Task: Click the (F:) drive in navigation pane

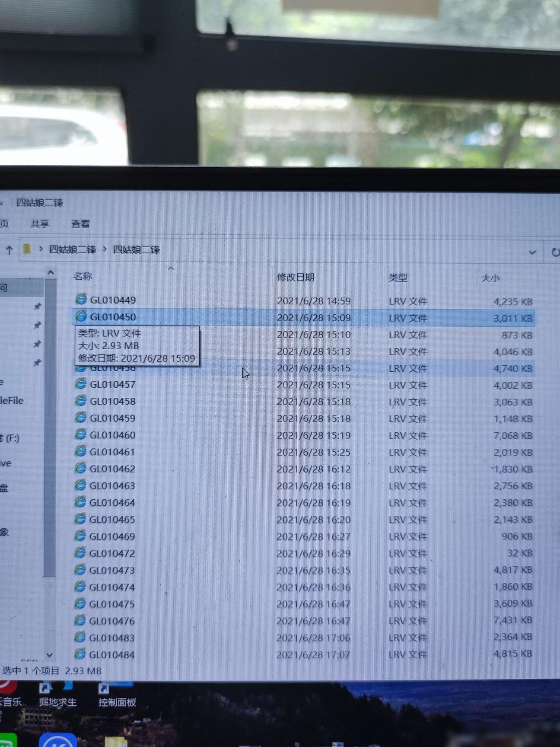Action: 10,438
